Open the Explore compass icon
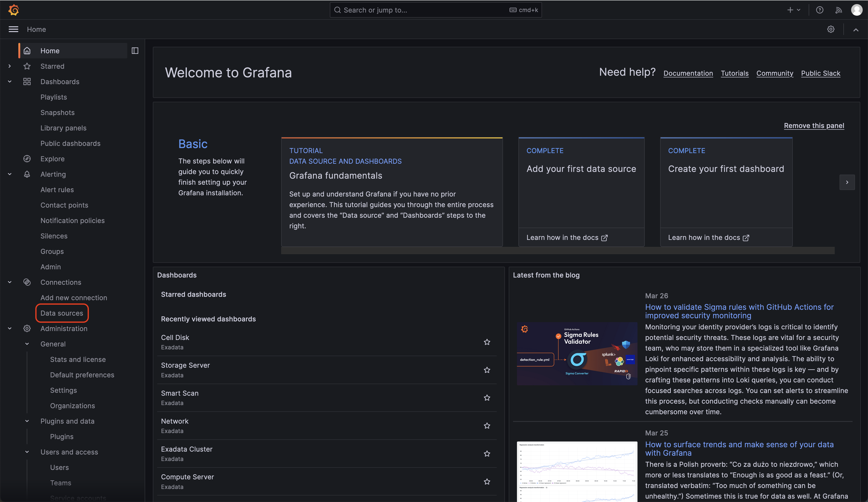The width and height of the screenshot is (868, 502). point(27,158)
